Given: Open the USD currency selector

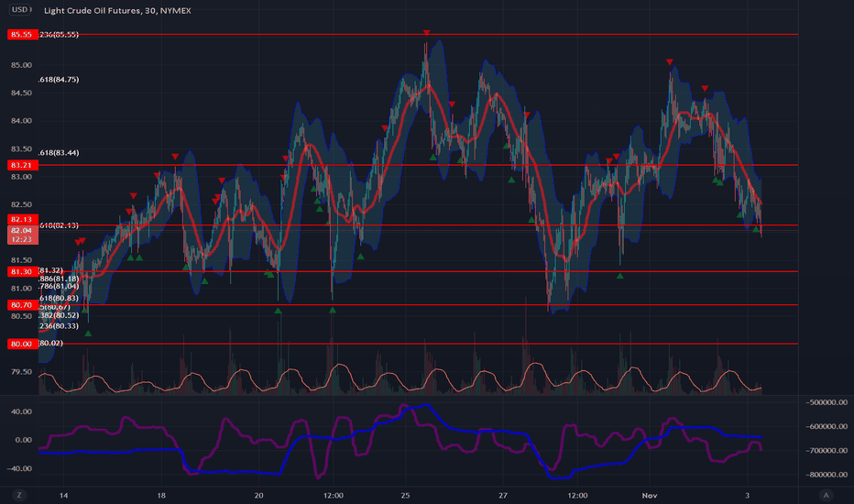Looking at the screenshot, I should point(20,10).
